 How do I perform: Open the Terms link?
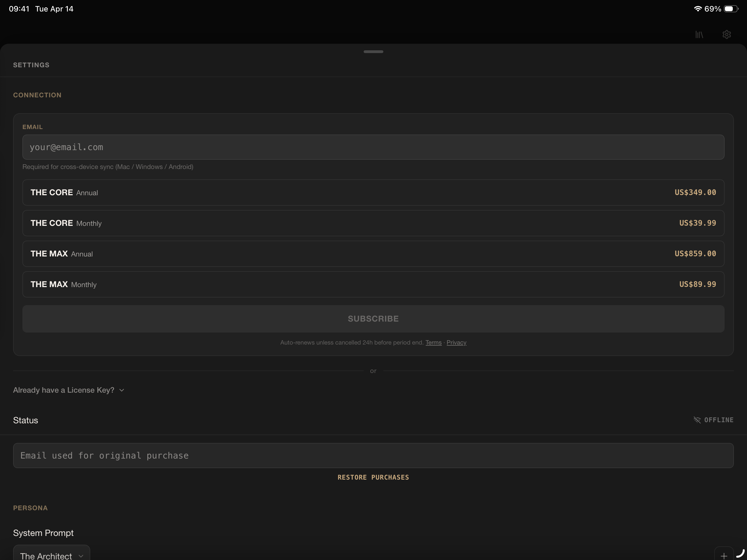(433, 343)
